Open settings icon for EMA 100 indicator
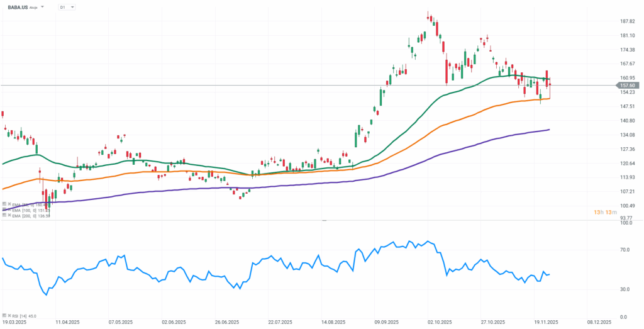Viewport: 644px width, 329px height. [x=4, y=210]
